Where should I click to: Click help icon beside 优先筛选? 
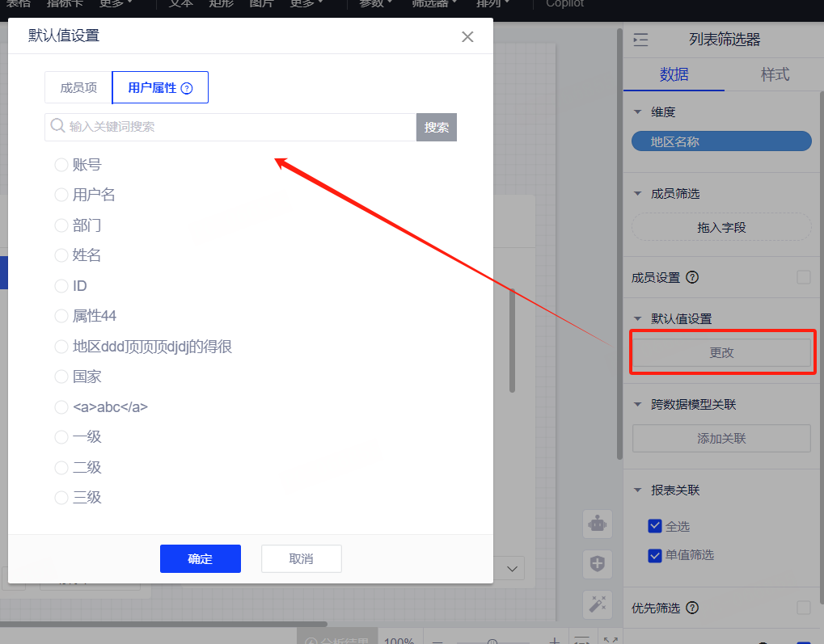[692, 608]
